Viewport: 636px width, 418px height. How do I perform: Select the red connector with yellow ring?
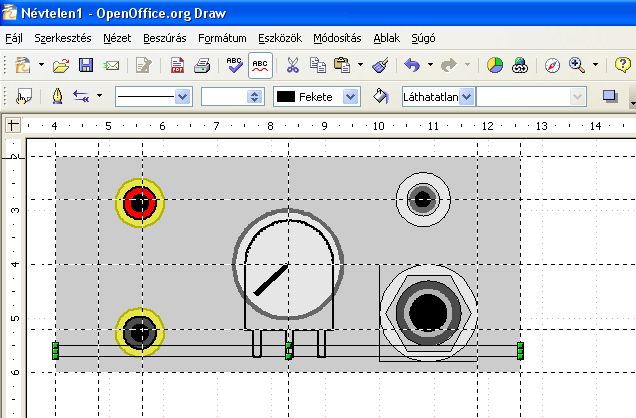140,203
